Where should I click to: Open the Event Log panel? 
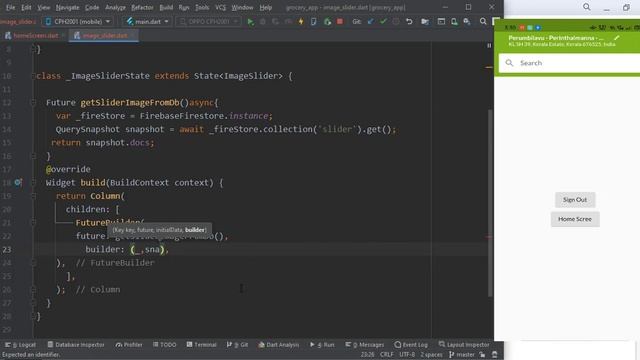coord(411,345)
